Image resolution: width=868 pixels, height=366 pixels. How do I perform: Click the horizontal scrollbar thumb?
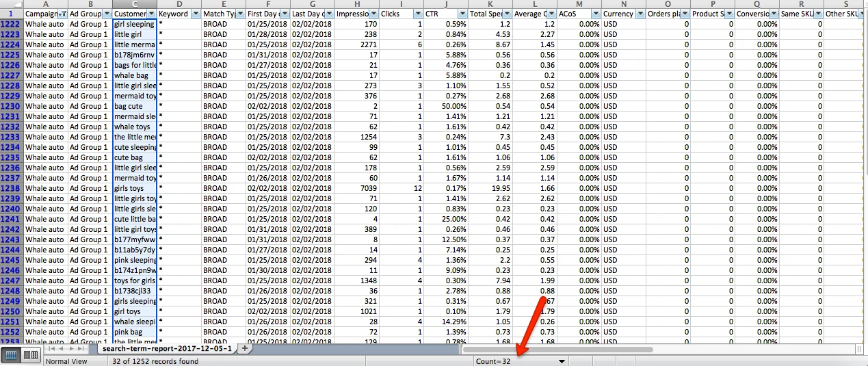[x=558, y=349]
